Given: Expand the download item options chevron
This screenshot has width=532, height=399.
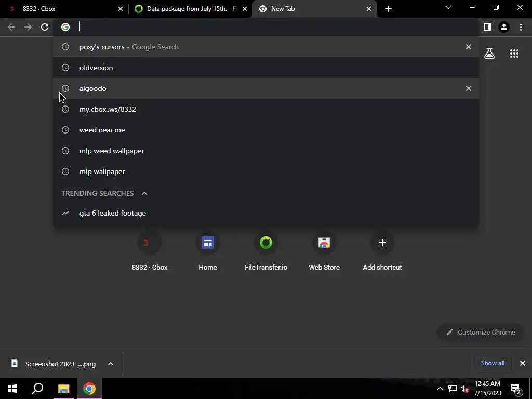Looking at the screenshot, I should point(111,364).
